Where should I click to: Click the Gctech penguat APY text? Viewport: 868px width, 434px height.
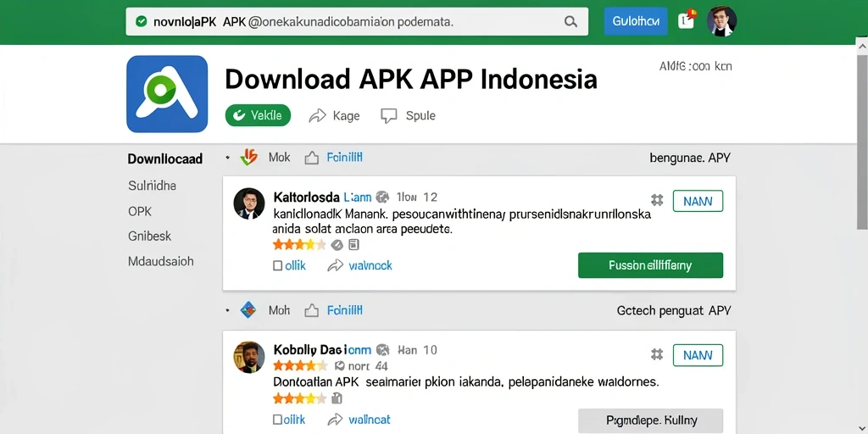click(674, 311)
